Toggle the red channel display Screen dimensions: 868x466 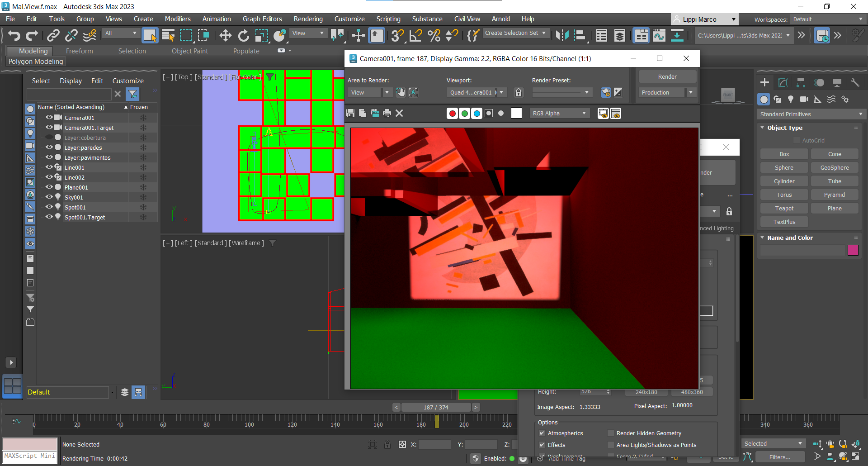pyautogui.click(x=452, y=114)
